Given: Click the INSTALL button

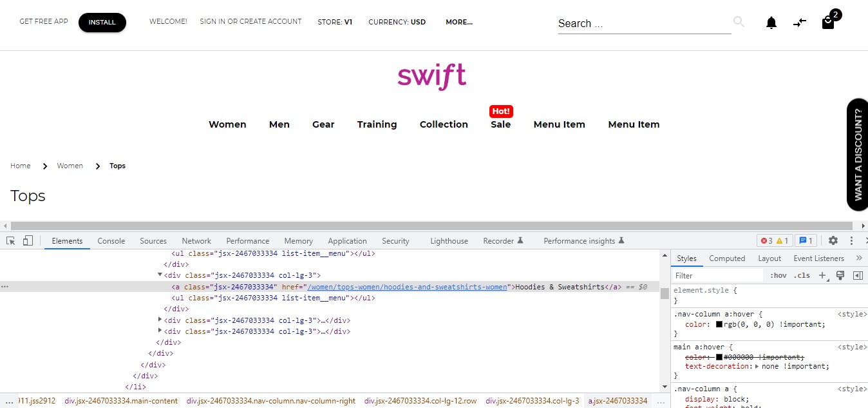Looking at the screenshot, I should 102,23.
